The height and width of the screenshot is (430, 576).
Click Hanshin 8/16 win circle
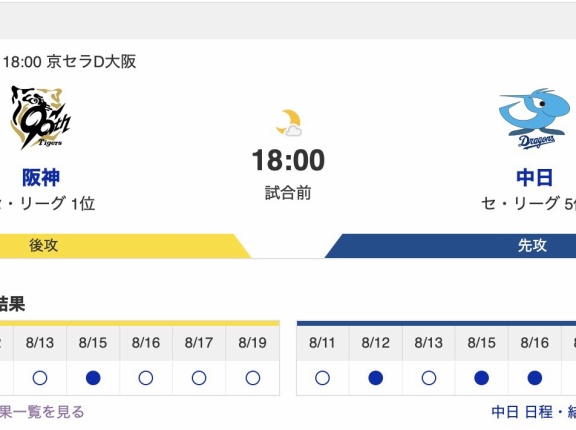point(146,378)
